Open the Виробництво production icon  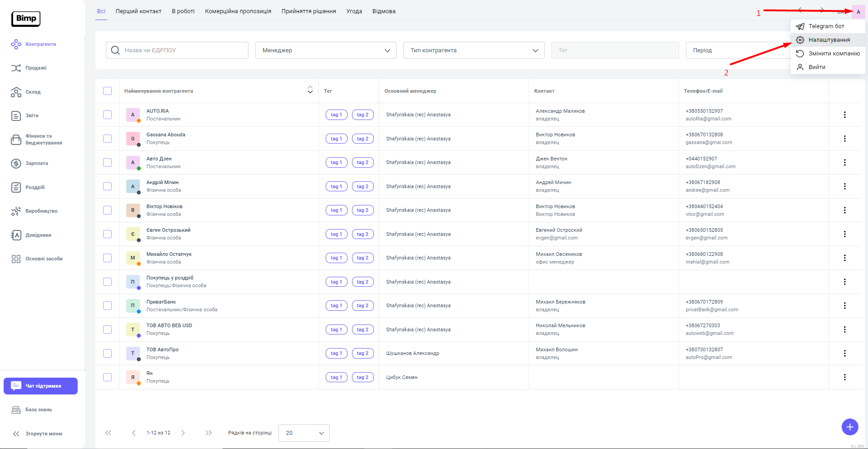click(x=16, y=211)
